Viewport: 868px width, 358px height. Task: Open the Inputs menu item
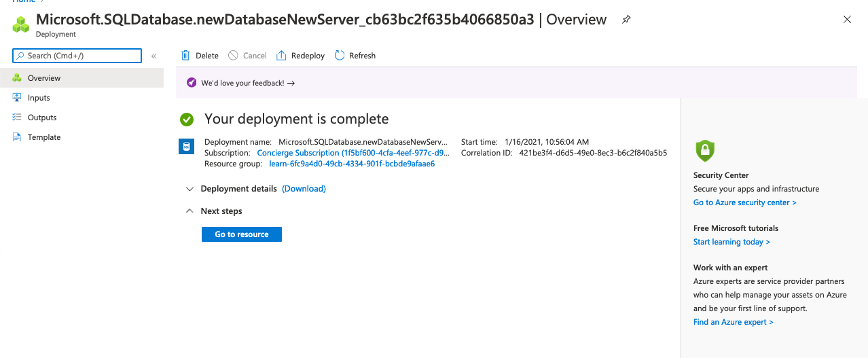pos(82,98)
